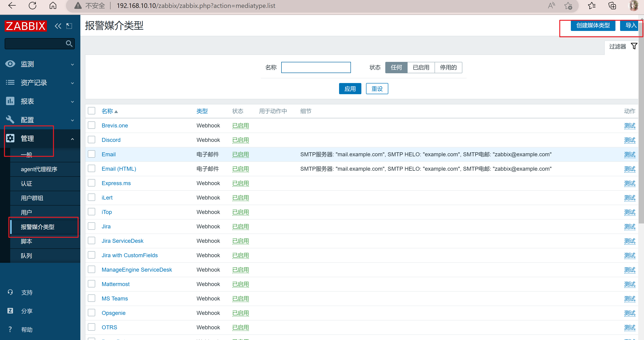Viewport: 644px width, 340px height.
Task: Click 已启用 status for Jira row
Action: point(241,227)
